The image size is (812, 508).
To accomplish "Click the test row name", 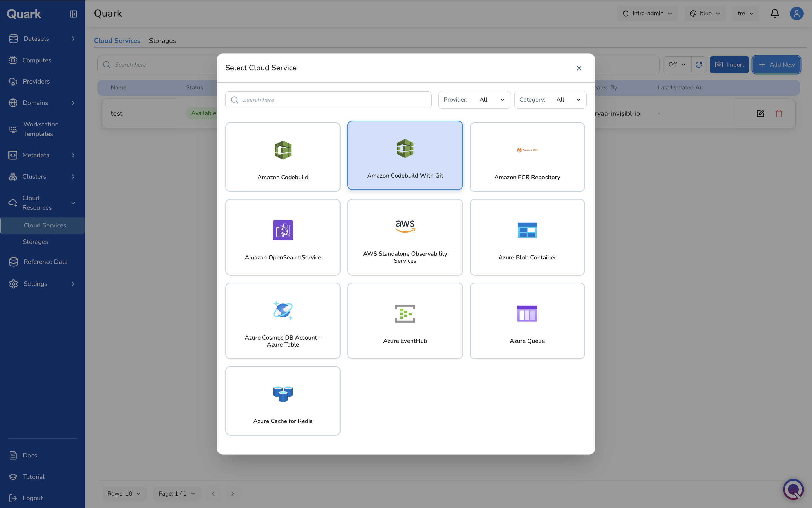I will pos(116,113).
